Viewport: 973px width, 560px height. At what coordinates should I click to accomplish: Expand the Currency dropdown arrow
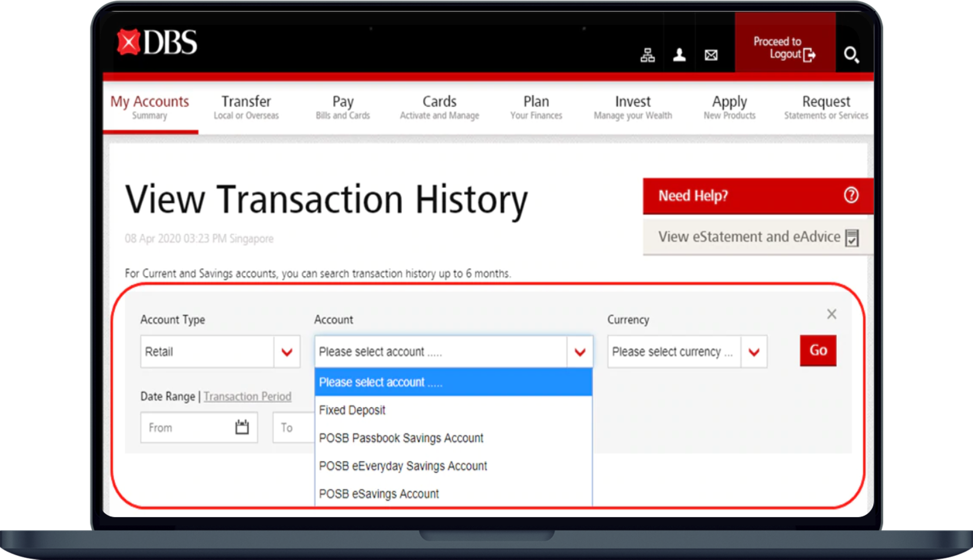[x=754, y=352]
